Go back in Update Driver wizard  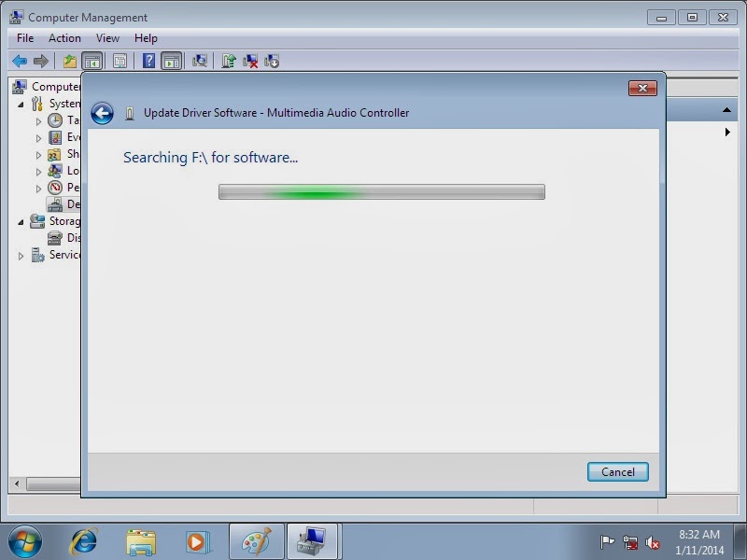[102, 113]
